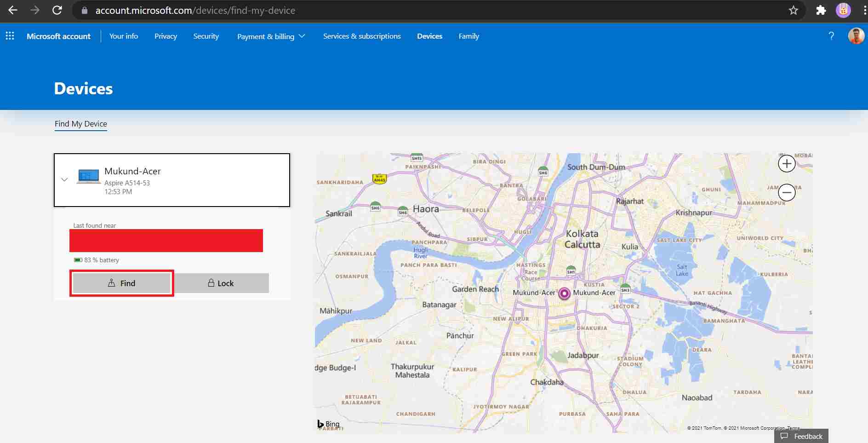The height and width of the screenshot is (443, 868).
Task: Reload the page with the refresh icon
Action: point(57,10)
